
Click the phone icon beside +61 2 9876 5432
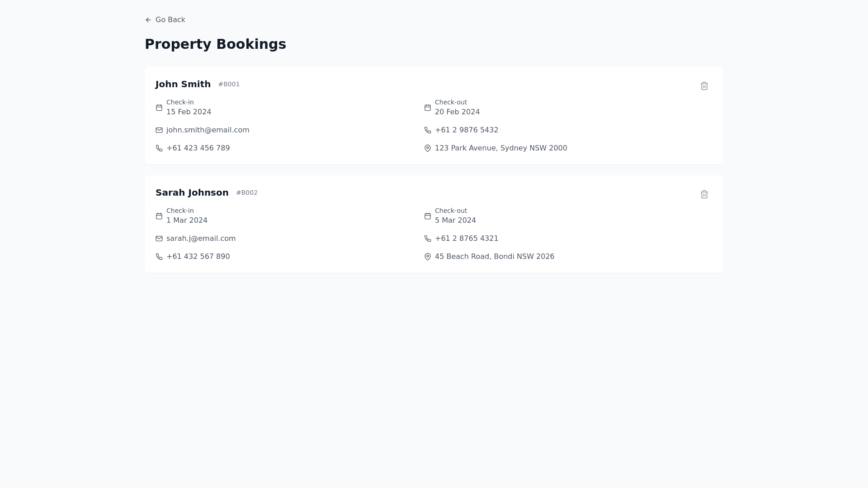(x=428, y=130)
